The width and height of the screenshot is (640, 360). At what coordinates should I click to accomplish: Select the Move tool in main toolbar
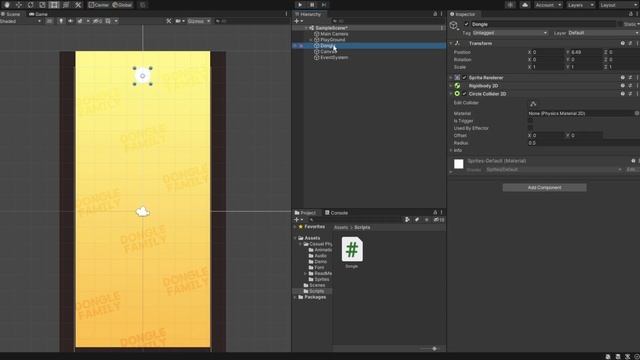click(18, 5)
